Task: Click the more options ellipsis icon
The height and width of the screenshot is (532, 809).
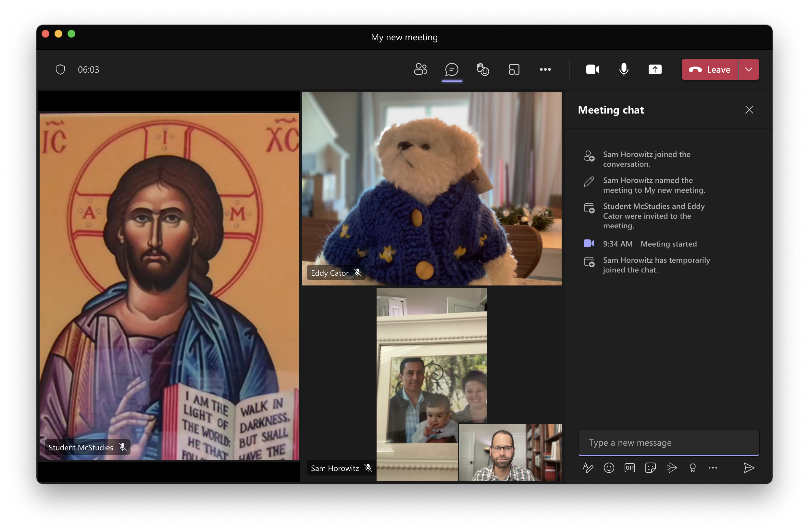Action: (545, 69)
